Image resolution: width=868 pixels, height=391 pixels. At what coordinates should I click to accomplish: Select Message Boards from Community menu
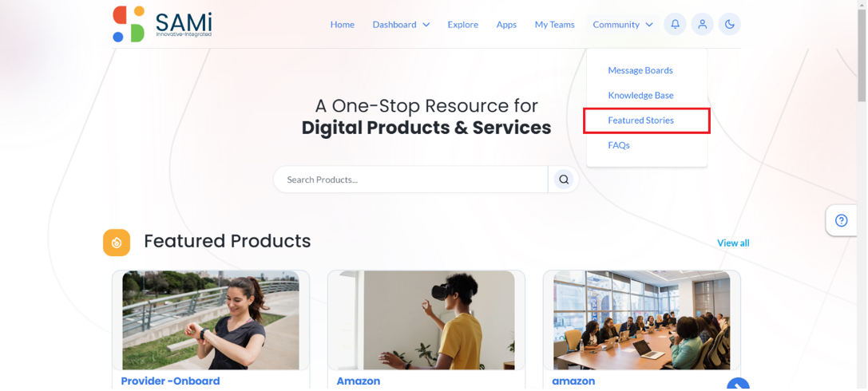(640, 70)
